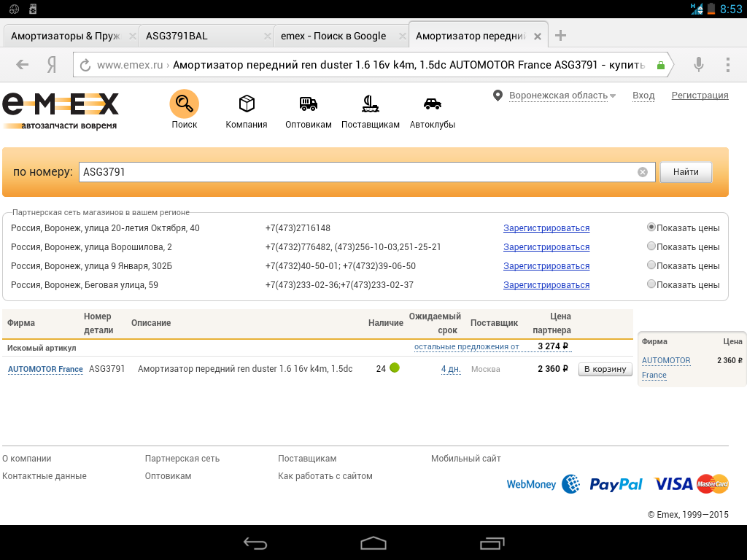Open Как работать с сайтом link
Viewport: 747px width, 560px height.
pyautogui.click(x=325, y=476)
